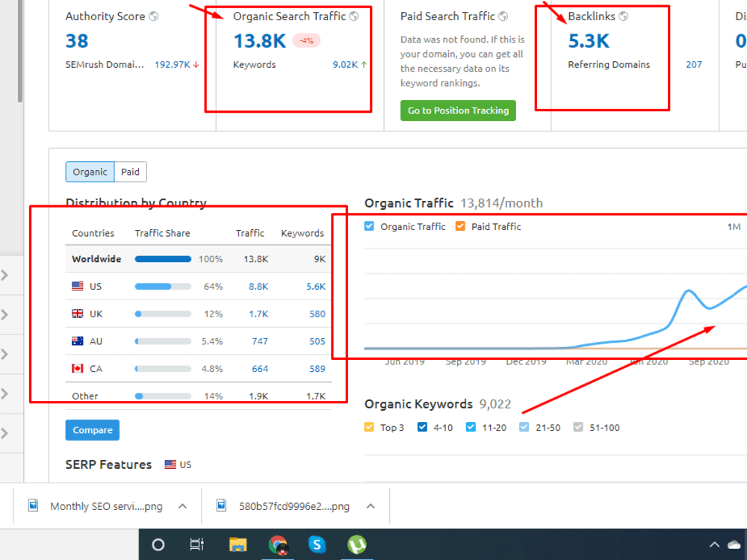Open the Cortana search circle in the taskbar
This screenshot has width=747, height=560.
pyautogui.click(x=158, y=544)
